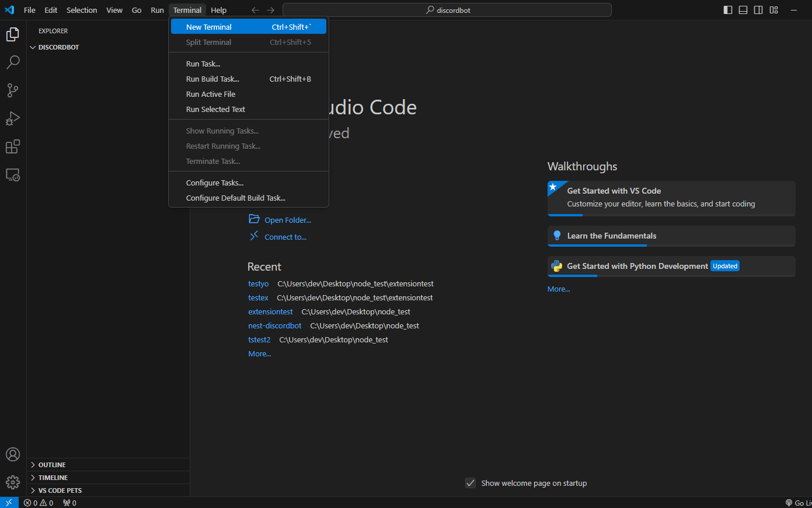This screenshot has height=508, width=812.
Task: Click the forwarded ports status item
Action: [x=69, y=503]
